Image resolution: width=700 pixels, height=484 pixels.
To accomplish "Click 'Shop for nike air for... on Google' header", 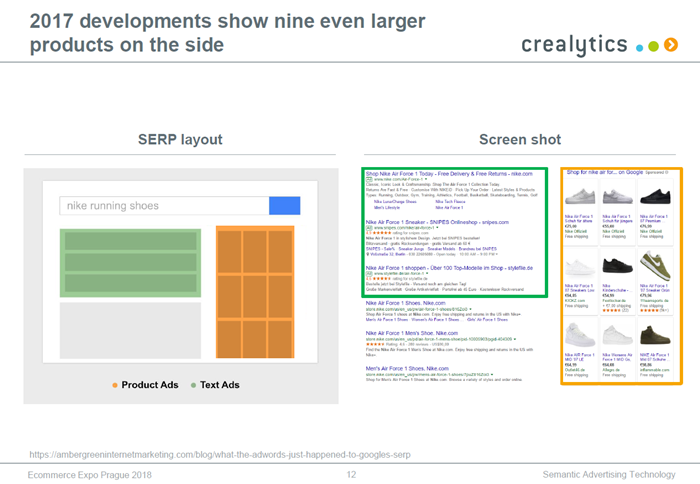I will pos(605,172).
